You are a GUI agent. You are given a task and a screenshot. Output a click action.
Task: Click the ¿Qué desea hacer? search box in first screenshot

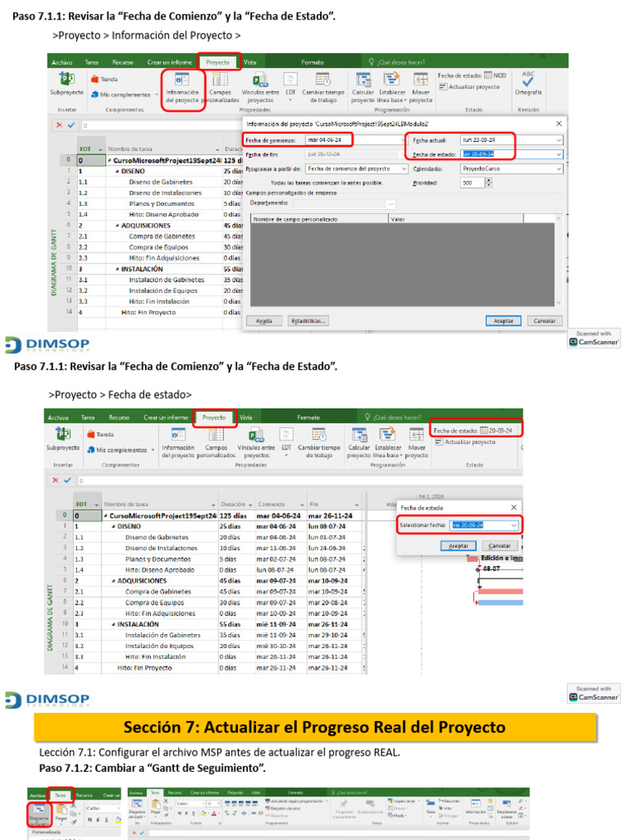click(x=397, y=62)
